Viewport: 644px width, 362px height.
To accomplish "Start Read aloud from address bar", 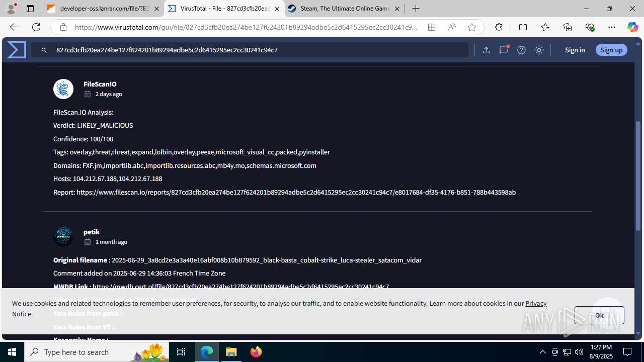I will [452, 27].
